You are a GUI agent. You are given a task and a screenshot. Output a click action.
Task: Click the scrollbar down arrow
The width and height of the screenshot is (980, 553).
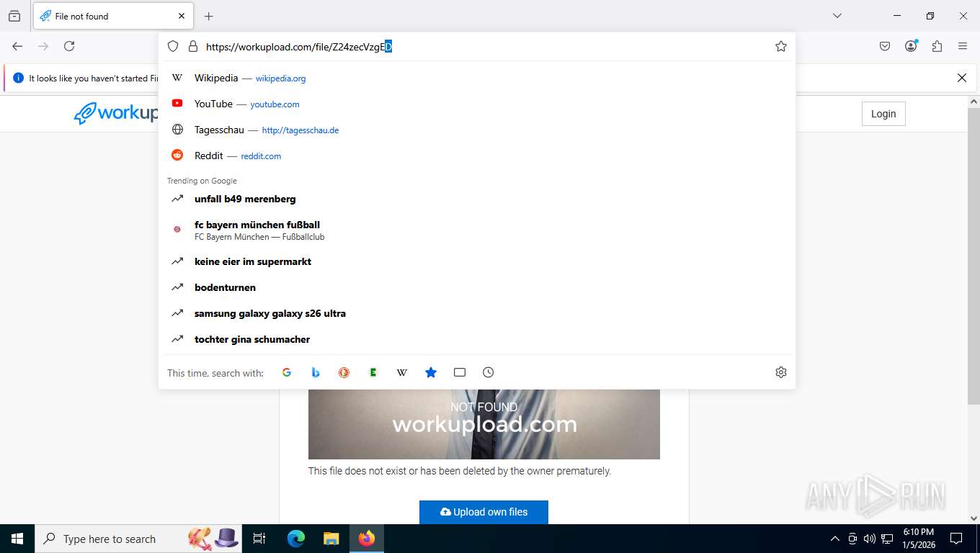pos(974,518)
